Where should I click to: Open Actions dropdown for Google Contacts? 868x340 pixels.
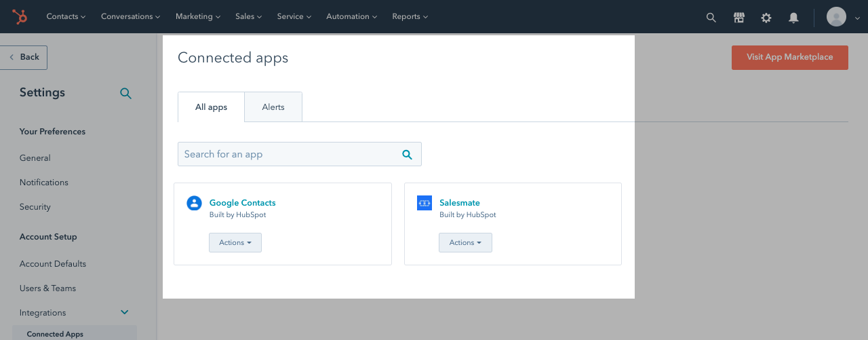click(x=235, y=242)
